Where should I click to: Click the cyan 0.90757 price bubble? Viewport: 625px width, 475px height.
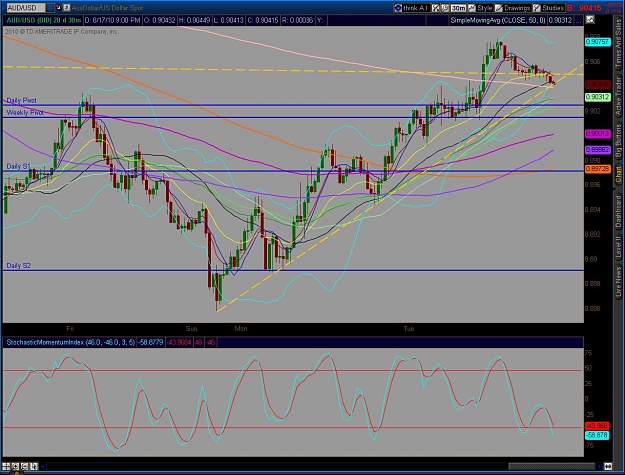point(597,42)
